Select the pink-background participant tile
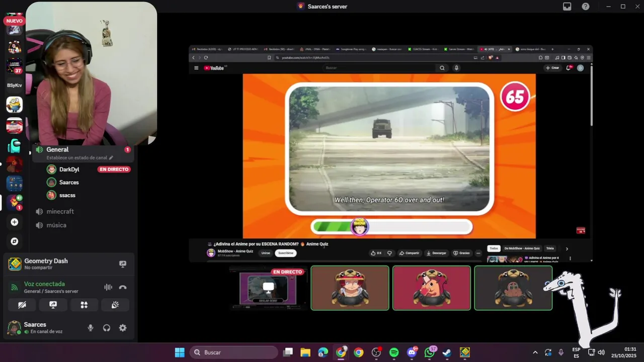The height and width of the screenshot is (362, 644). click(x=432, y=288)
